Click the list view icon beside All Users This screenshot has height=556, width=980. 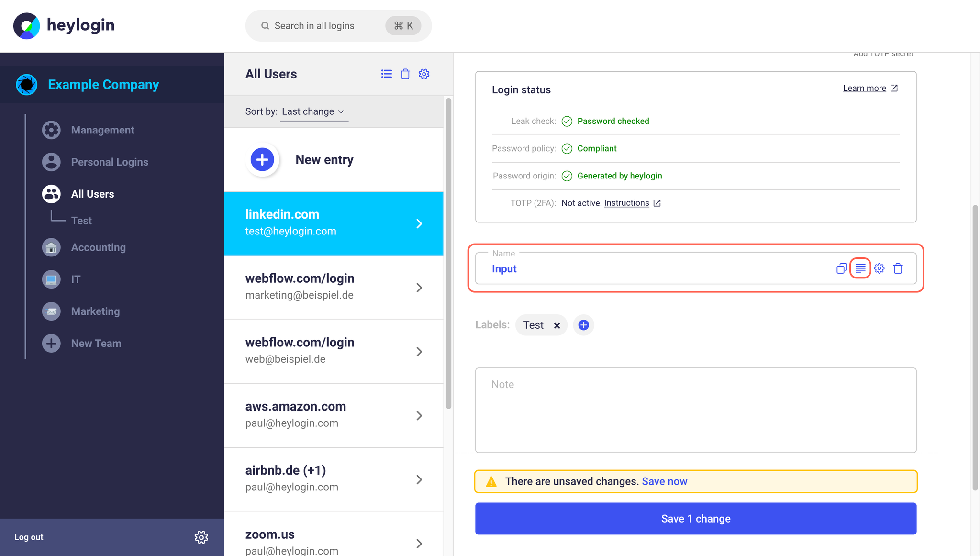[387, 74]
